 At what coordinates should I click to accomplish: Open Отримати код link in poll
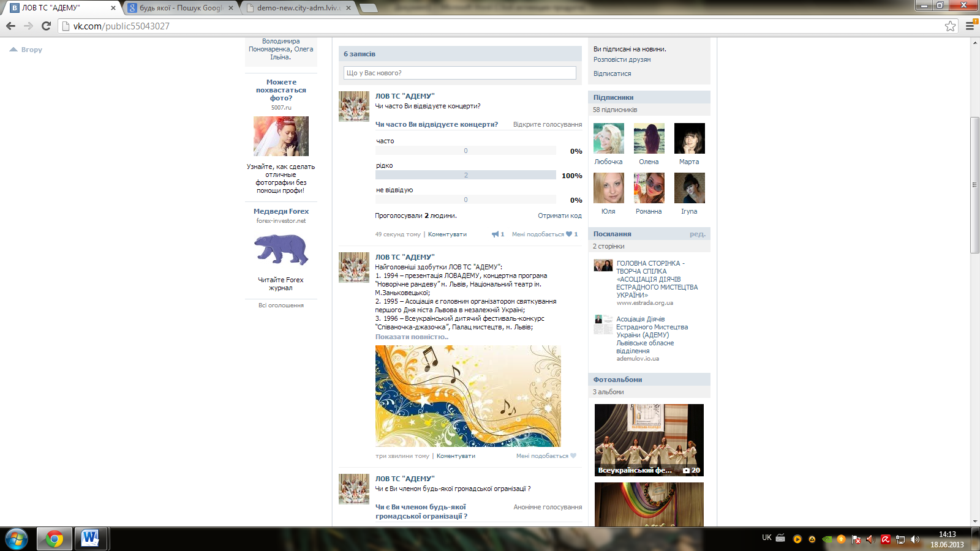(x=560, y=216)
